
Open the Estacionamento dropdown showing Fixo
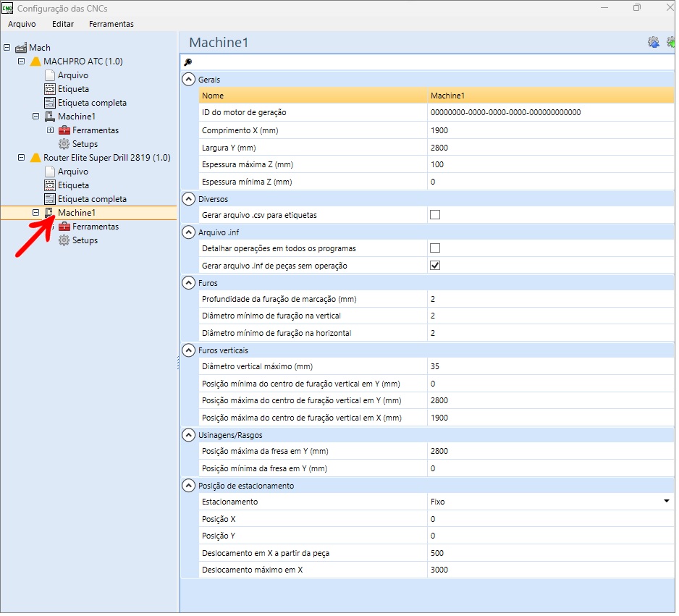click(x=665, y=502)
